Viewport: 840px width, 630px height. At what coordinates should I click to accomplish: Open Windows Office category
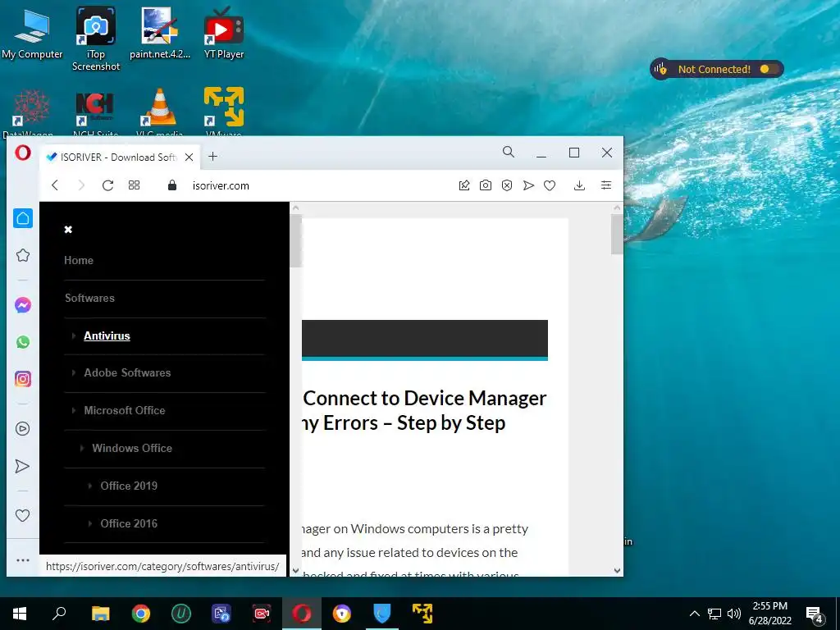tap(132, 448)
